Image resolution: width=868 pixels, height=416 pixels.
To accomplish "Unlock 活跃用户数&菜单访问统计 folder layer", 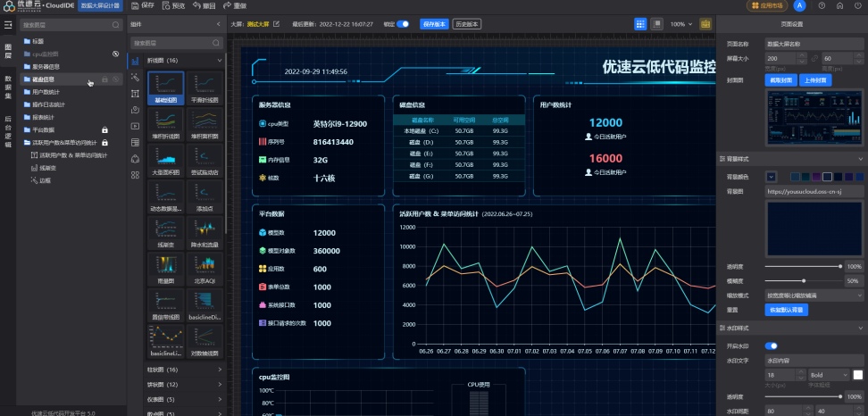I will click(104, 143).
